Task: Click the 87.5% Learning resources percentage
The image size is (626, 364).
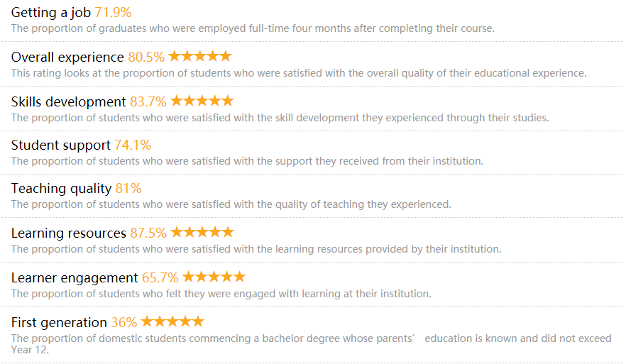Action: [x=148, y=233]
